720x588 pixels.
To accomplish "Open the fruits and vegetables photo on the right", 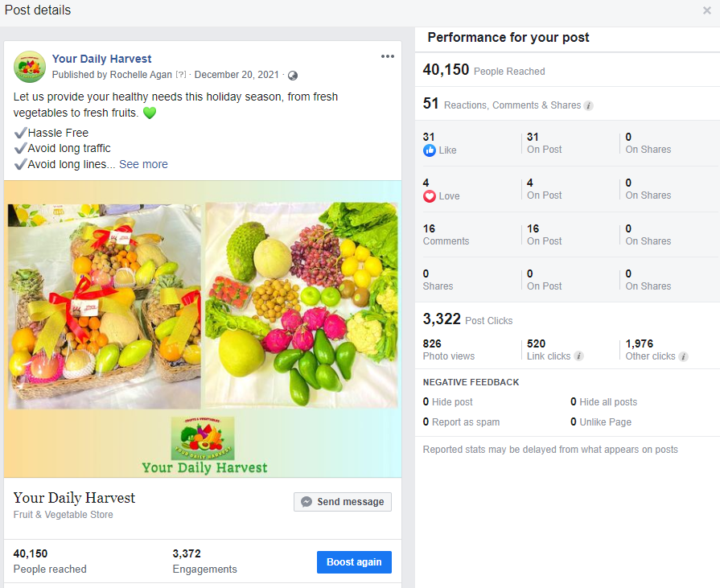I will (x=302, y=306).
